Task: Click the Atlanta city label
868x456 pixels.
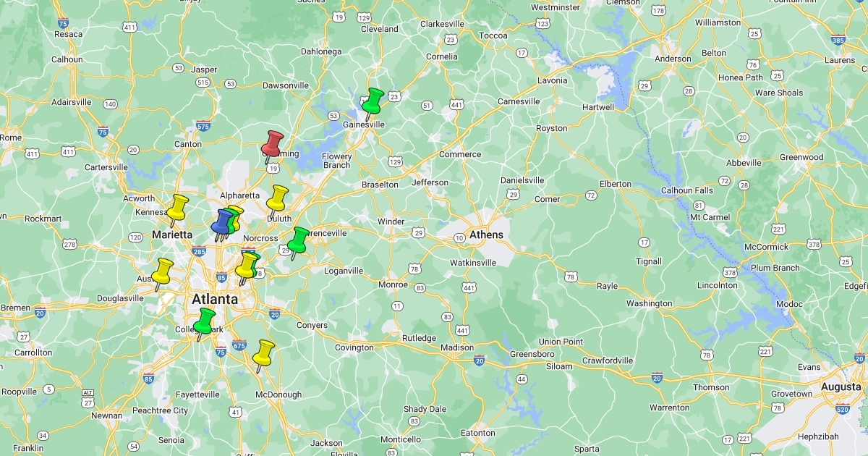Action: point(214,299)
